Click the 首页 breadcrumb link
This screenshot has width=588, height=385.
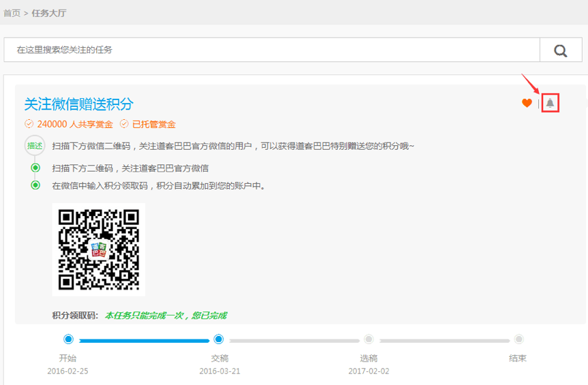point(12,13)
